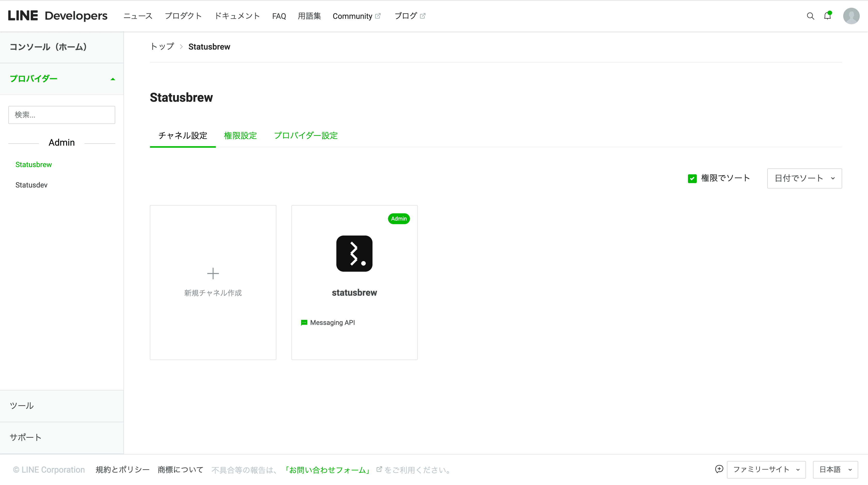Open the 日本語 language dropdown
Screen dimensions: 868x485
coord(835,470)
